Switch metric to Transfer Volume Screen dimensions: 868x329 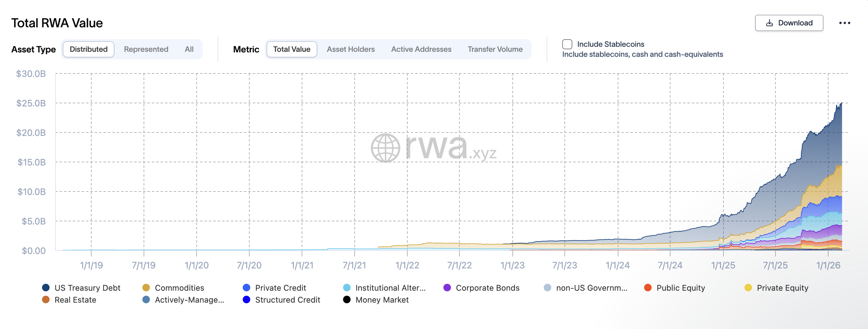[x=495, y=49]
